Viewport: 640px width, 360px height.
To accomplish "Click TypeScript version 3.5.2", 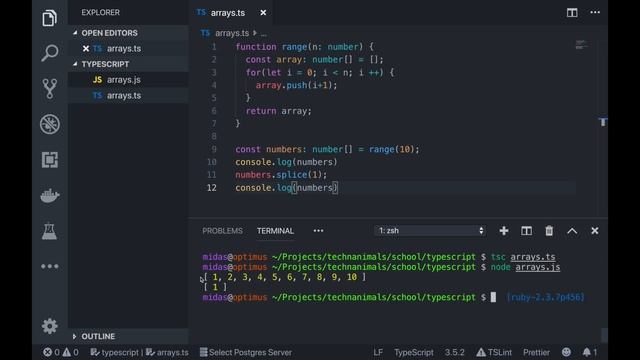I will coord(455,352).
